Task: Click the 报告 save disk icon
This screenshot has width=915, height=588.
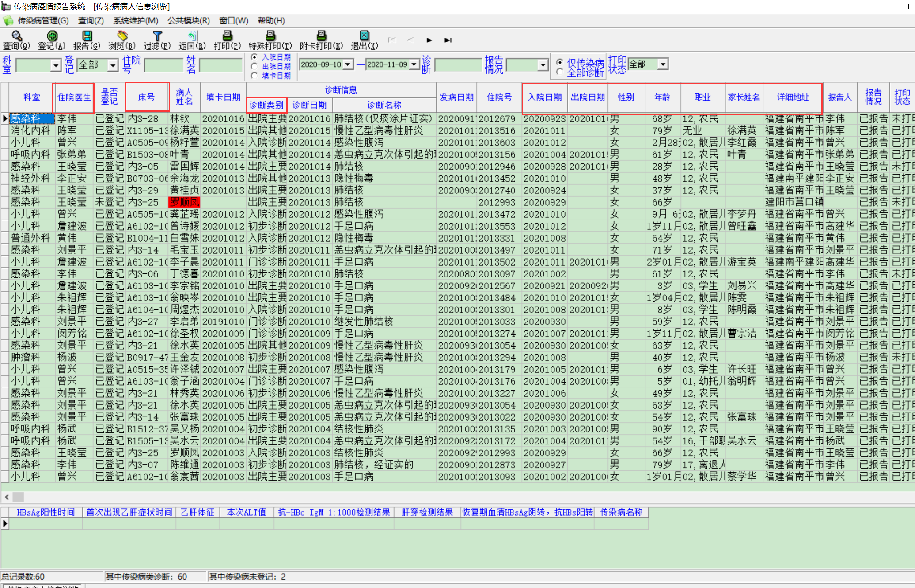Action: click(87, 36)
